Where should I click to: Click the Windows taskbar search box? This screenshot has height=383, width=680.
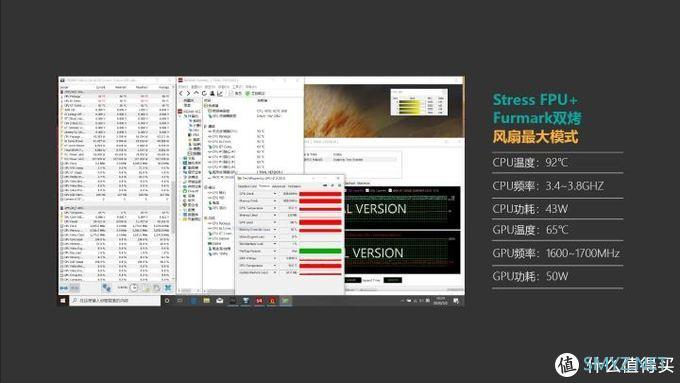[115, 300]
